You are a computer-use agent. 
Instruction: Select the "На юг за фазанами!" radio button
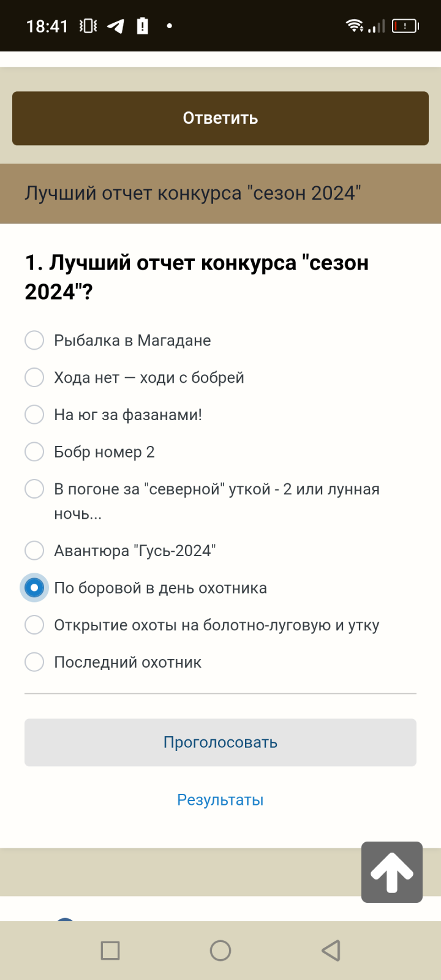(34, 415)
